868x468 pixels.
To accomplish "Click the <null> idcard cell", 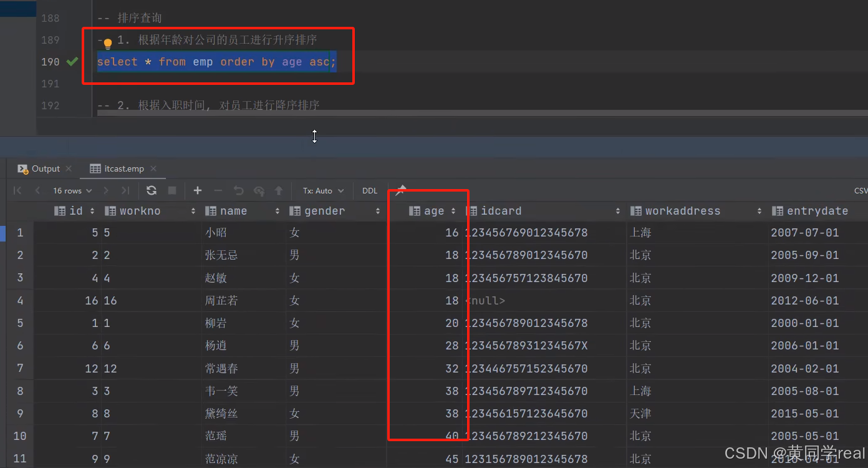I will [x=485, y=301].
